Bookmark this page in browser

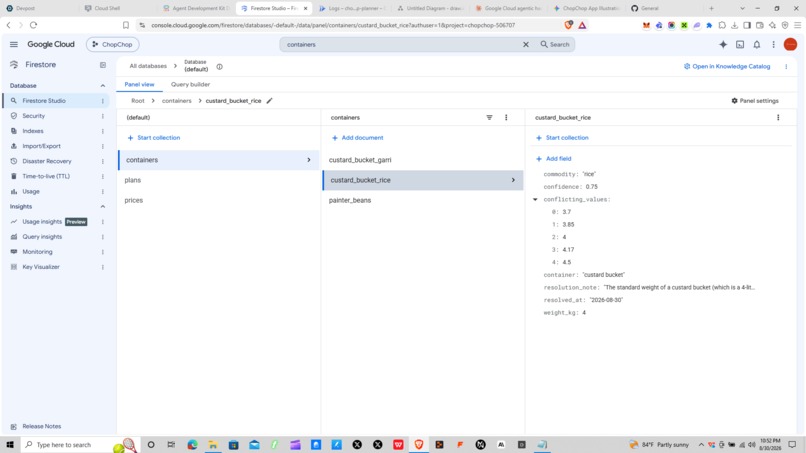tap(126, 25)
